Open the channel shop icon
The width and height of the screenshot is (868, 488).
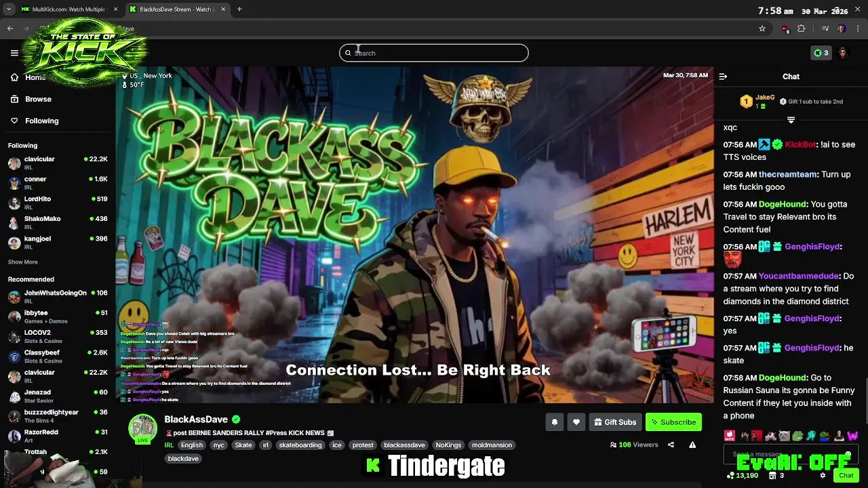(772, 476)
